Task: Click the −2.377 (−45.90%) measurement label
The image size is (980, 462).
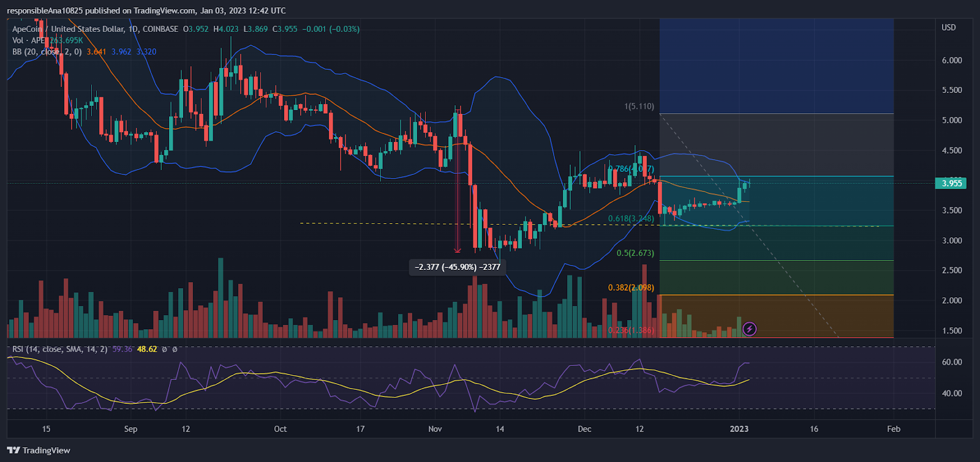Action: coord(458,267)
